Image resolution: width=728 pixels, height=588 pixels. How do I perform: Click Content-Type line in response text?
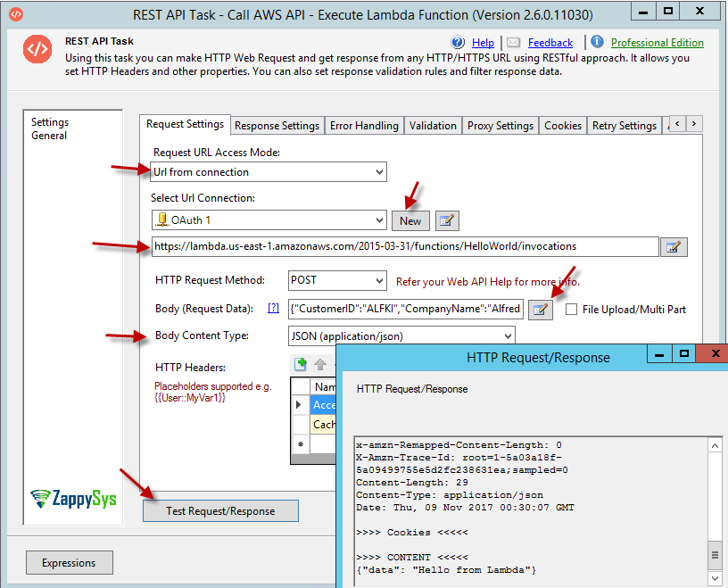[450, 495]
